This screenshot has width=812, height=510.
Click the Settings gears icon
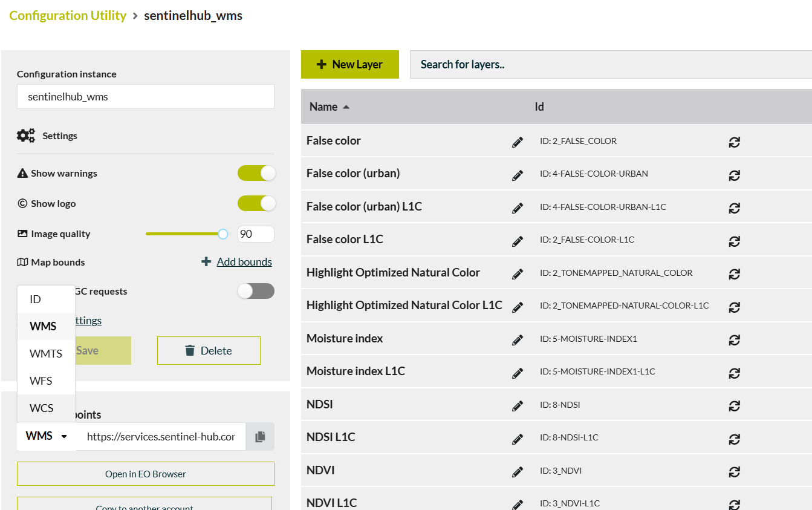[x=26, y=136]
